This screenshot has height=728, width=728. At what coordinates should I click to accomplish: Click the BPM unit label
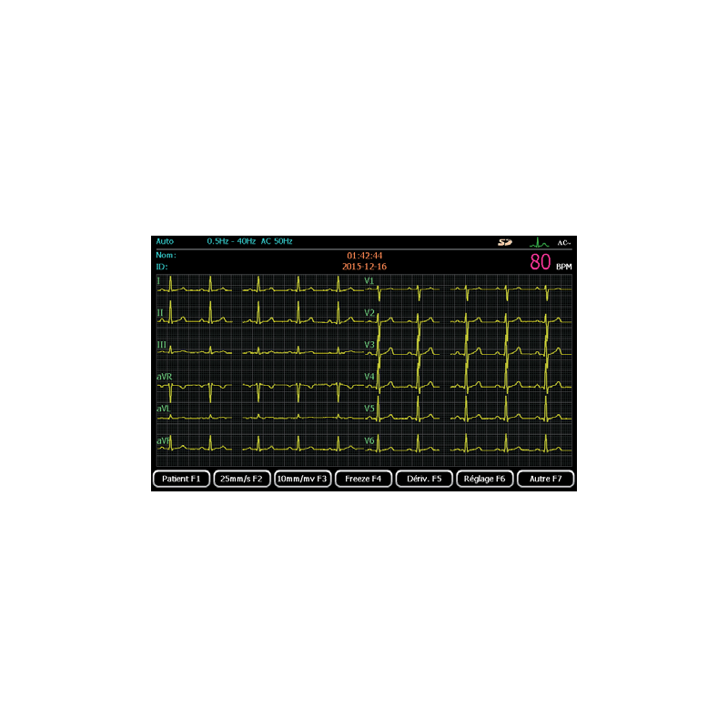click(x=564, y=267)
